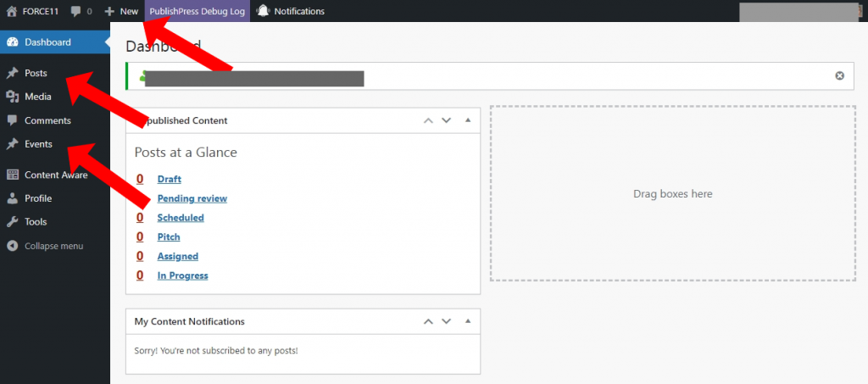The width and height of the screenshot is (868, 384).
Task: Click the Notifications bell icon
Action: tap(264, 11)
